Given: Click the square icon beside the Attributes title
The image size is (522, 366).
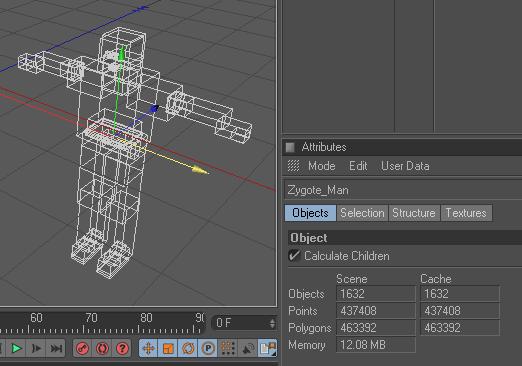Looking at the screenshot, I should pyautogui.click(x=290, y=147).
